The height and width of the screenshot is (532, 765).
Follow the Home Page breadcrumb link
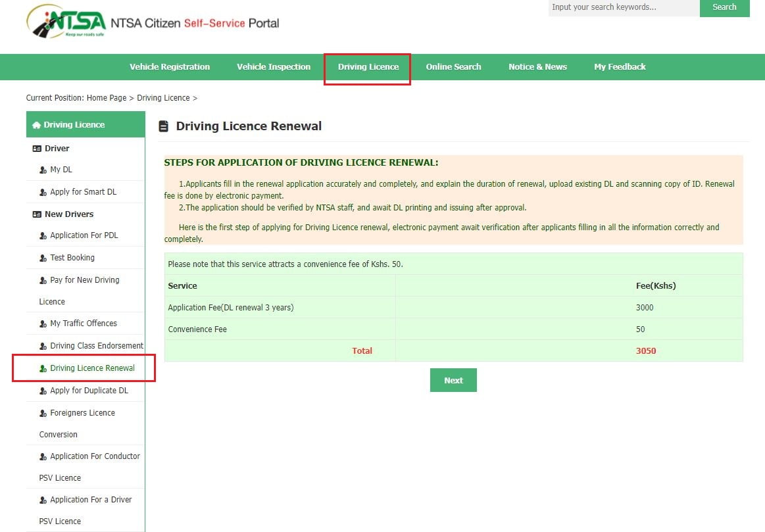pos(107,98)
